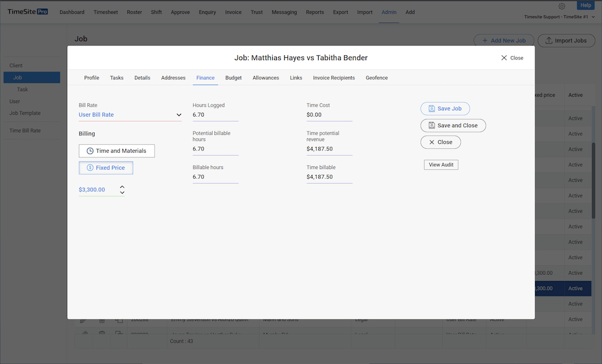Open the Shift menu
Image resolution: width=602 pixels, height=364 pixels.
click(x=156, y=12)
